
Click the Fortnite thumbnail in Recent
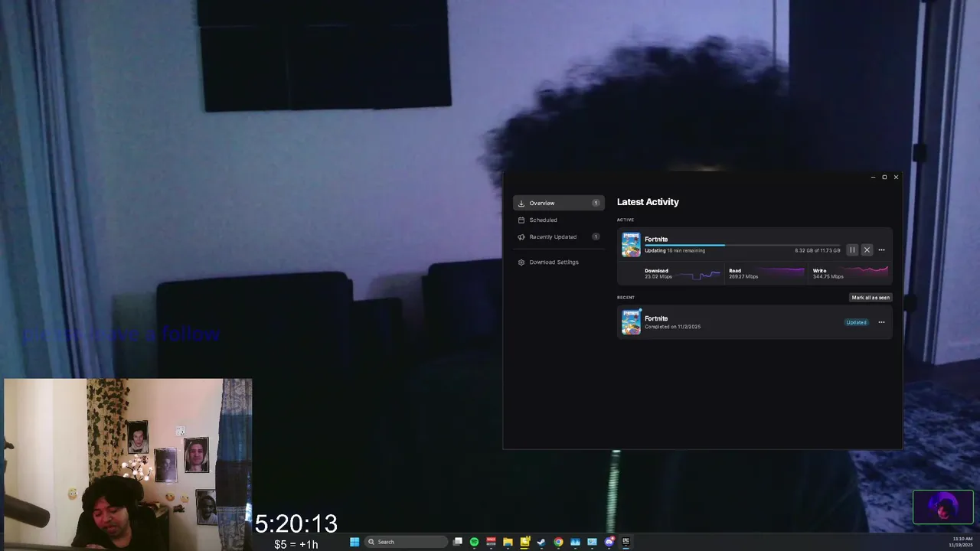[631, 322]
